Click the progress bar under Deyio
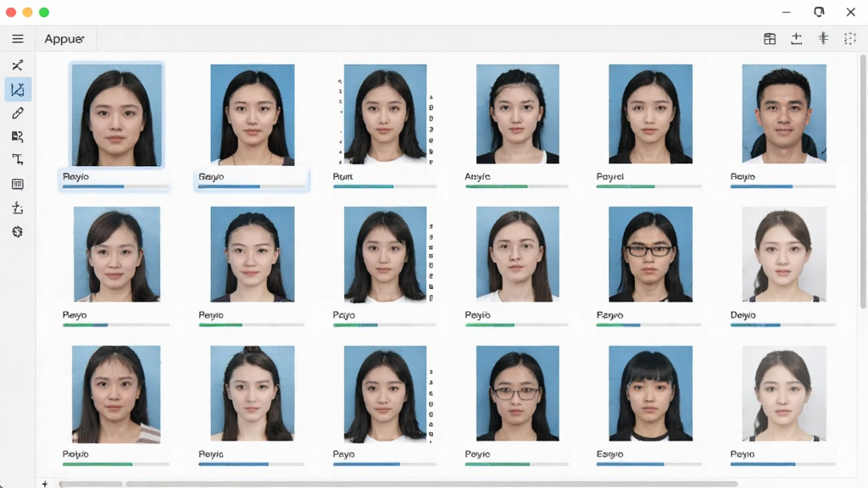 pyautogui.click(x=782, y=324)
